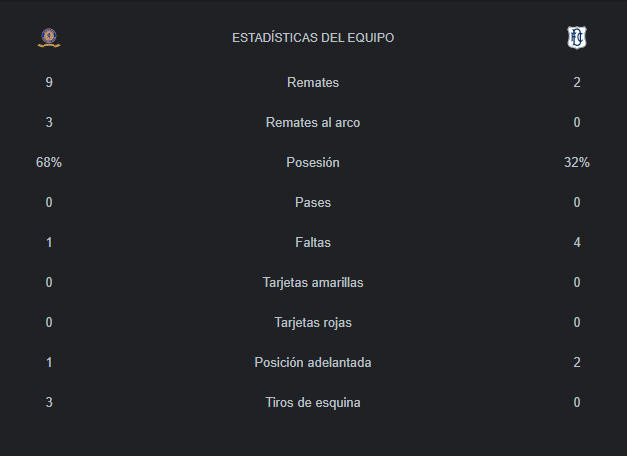Image resolution: width=627 pixels, height=456 pixels.
Task: Click the home team's 68% possession value
Action: [x=49, y=162]
